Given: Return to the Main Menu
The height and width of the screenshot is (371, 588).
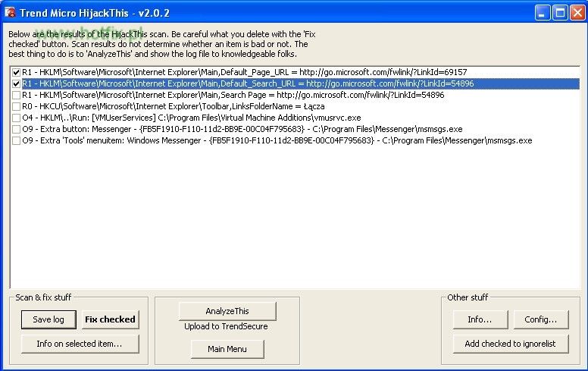Looking at the screenshot, I should click(x=227, y=348).
